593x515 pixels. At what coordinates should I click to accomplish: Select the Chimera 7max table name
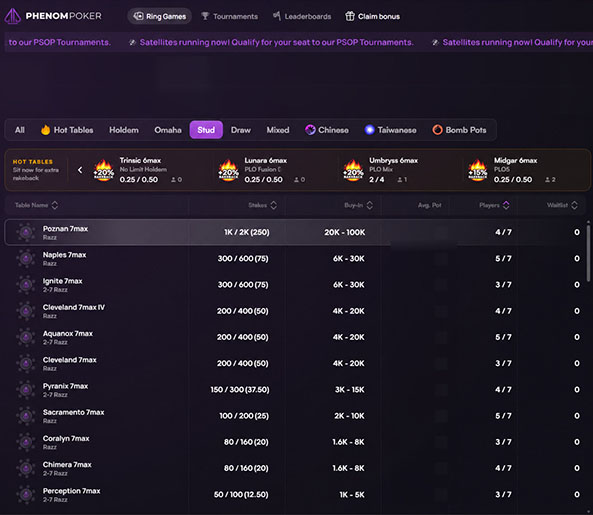pyautogui.click(x=67, y=465)
